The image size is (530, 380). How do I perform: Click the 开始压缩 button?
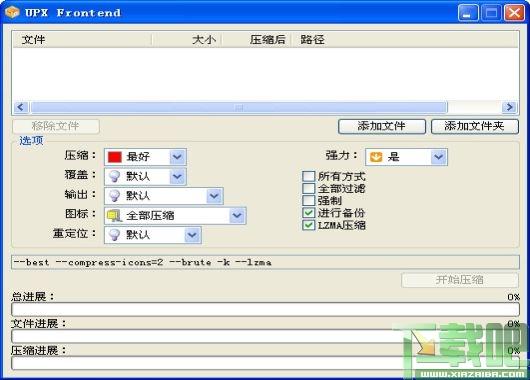click(460, 280)
